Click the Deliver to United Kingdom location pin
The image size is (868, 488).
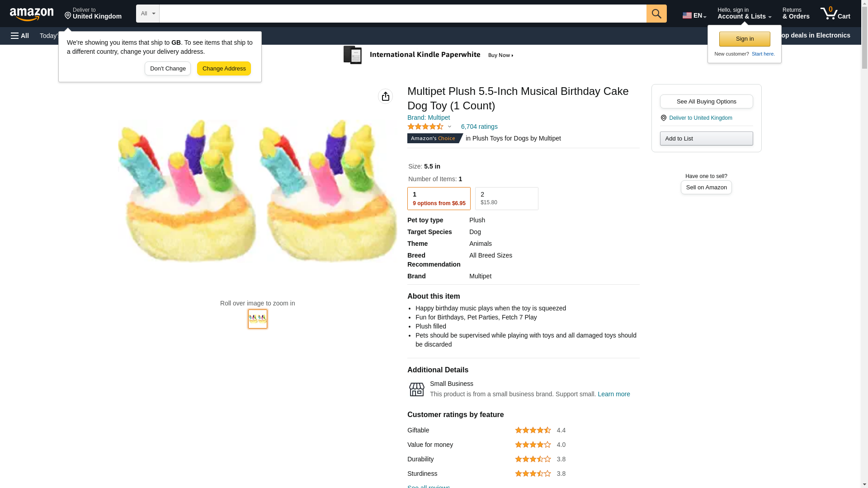click(x=68, y=16)
